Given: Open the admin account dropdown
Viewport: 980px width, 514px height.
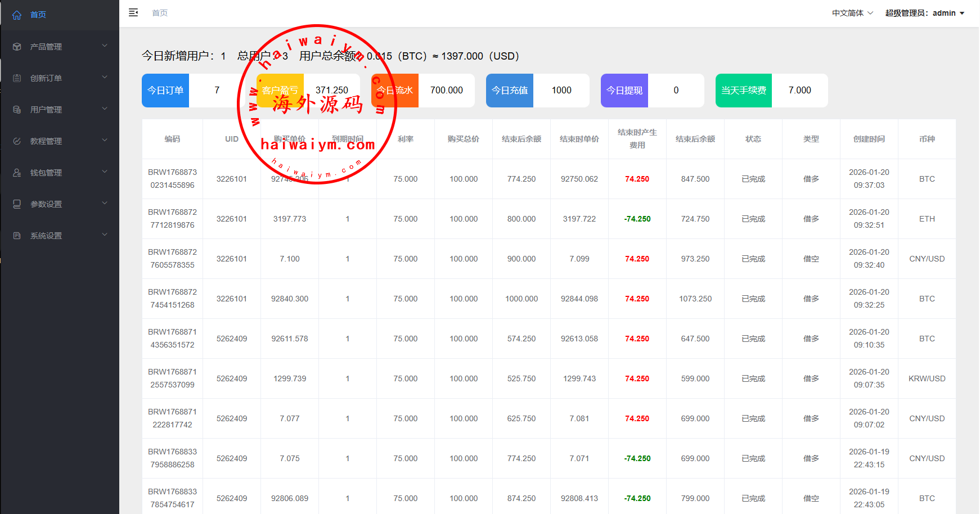Looking at the screenshot, I should coord(924,13).
